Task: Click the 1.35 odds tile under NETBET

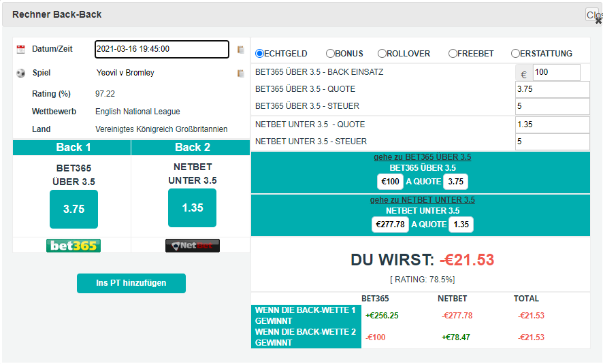Action: [x=192, y=208]
